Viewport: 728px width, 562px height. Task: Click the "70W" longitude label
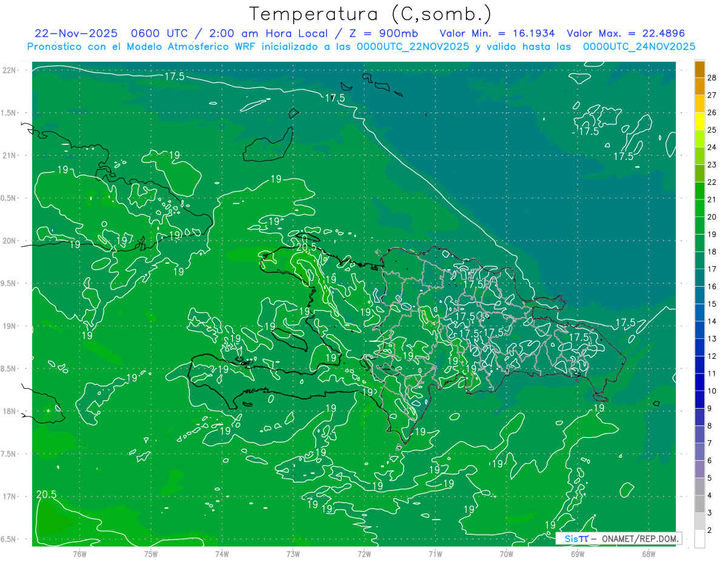[x=506, y=553]
